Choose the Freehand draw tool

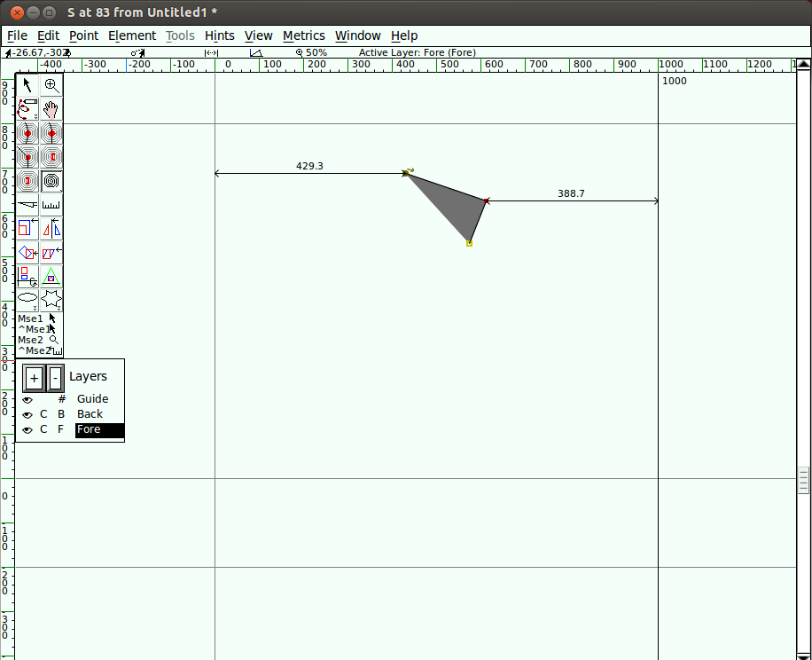(x=27, y=110)
